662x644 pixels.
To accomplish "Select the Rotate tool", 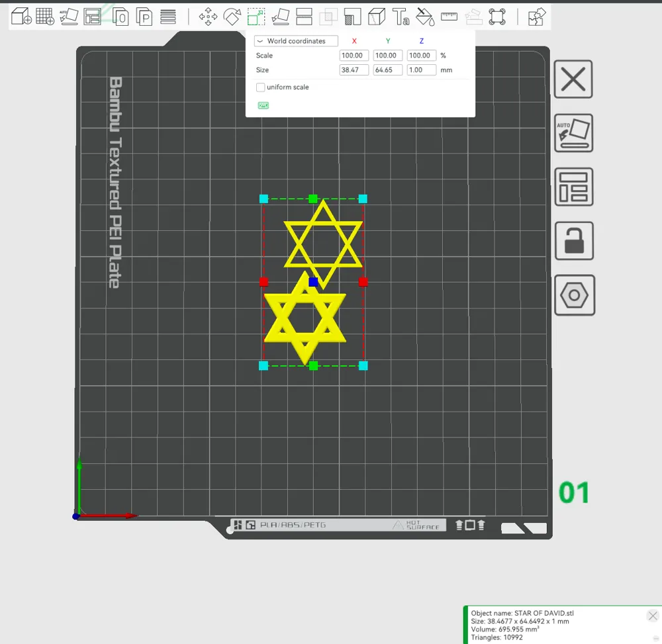I will (x=232, y=17).
